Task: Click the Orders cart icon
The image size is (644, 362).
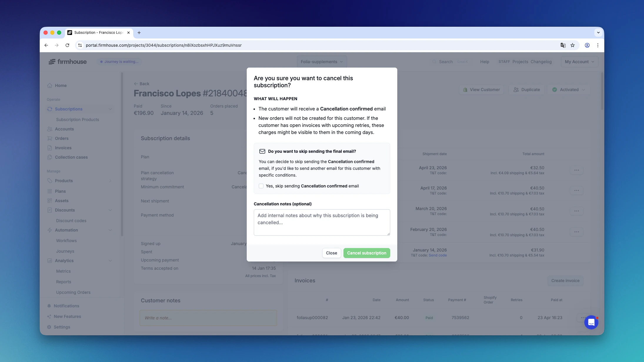Action: pos(50,138)
